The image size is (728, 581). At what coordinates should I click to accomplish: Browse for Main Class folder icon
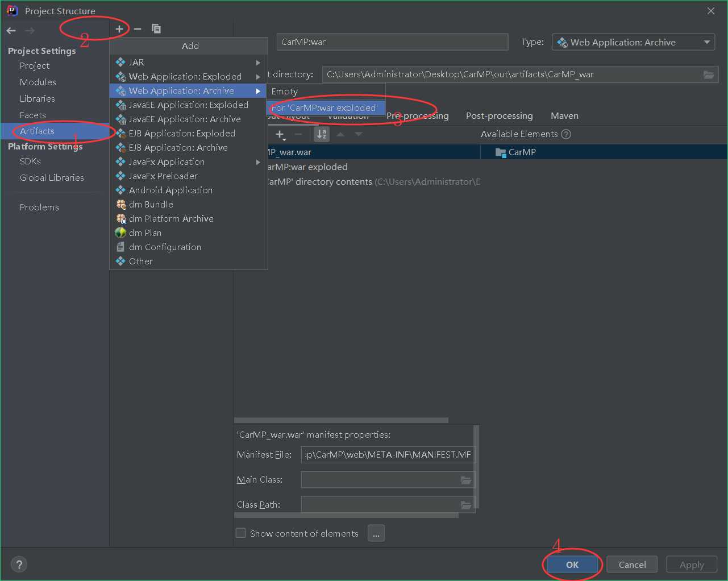tap(466, 480)
